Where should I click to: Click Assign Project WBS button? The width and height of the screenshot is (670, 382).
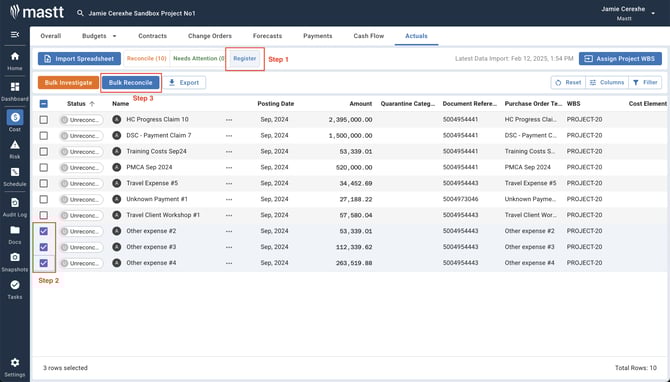(x=620, y=59)
